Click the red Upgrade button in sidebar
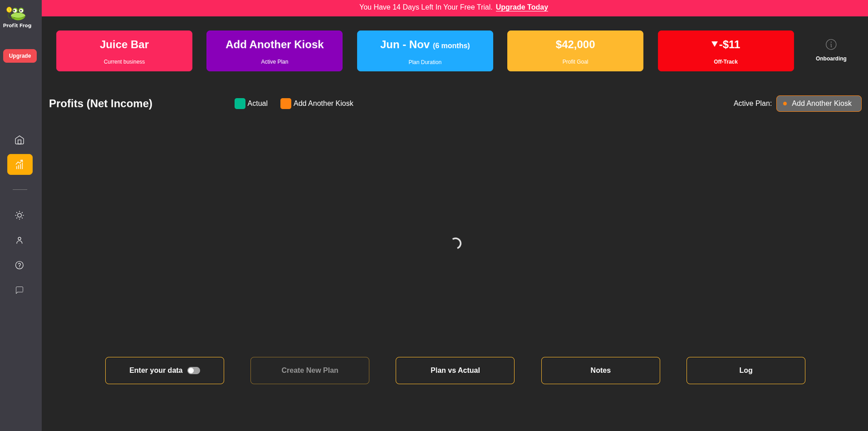The width and height of the screenshot is (868, 431). (20, 56)
